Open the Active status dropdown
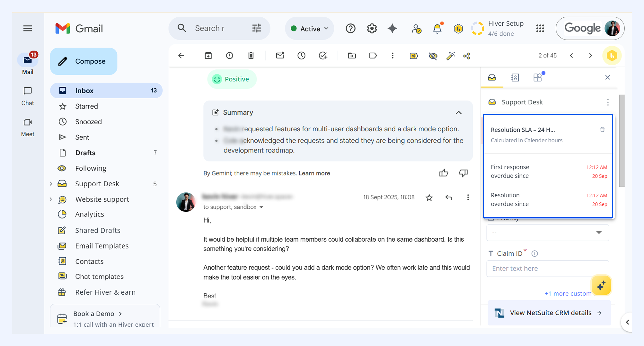The height and width of the screenshot is (346, 644). coord(309,29)
